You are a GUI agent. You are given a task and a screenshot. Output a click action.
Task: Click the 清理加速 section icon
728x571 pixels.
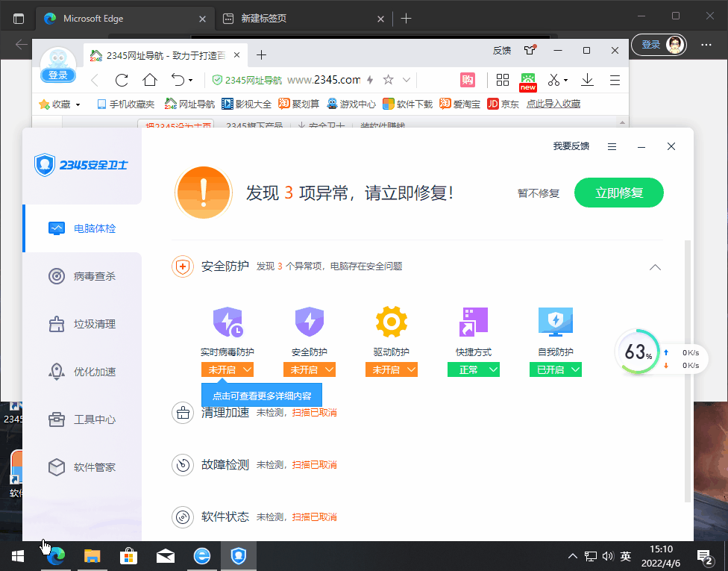click(x=183, y=413)
